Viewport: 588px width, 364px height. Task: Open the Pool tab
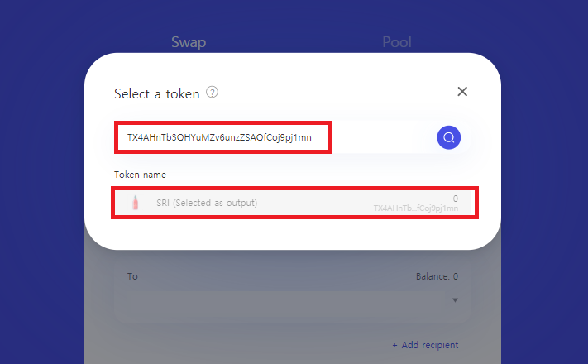pos(396,42)
